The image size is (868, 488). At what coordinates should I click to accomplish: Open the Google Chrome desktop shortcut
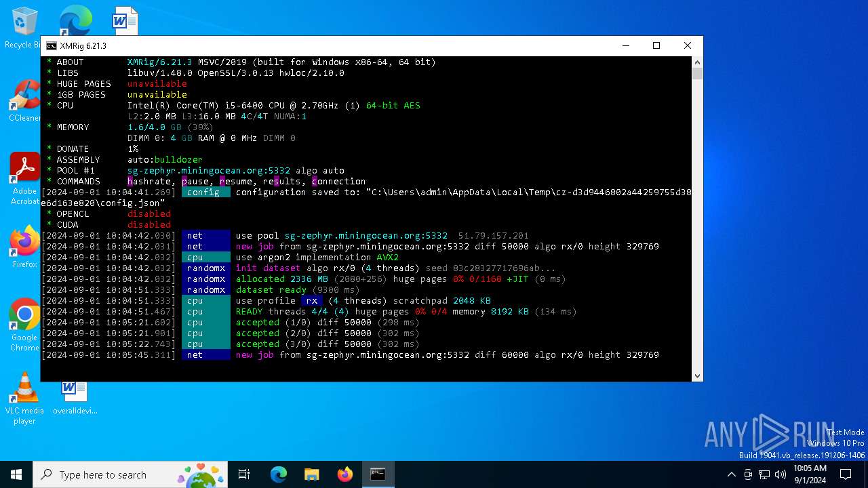(24, 325)
